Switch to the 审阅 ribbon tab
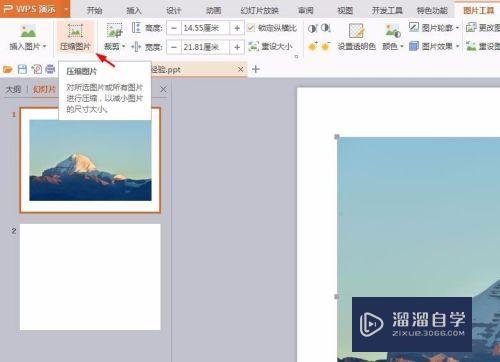Image resolution: width=500 pixels, height=362 pixels. 306,10
